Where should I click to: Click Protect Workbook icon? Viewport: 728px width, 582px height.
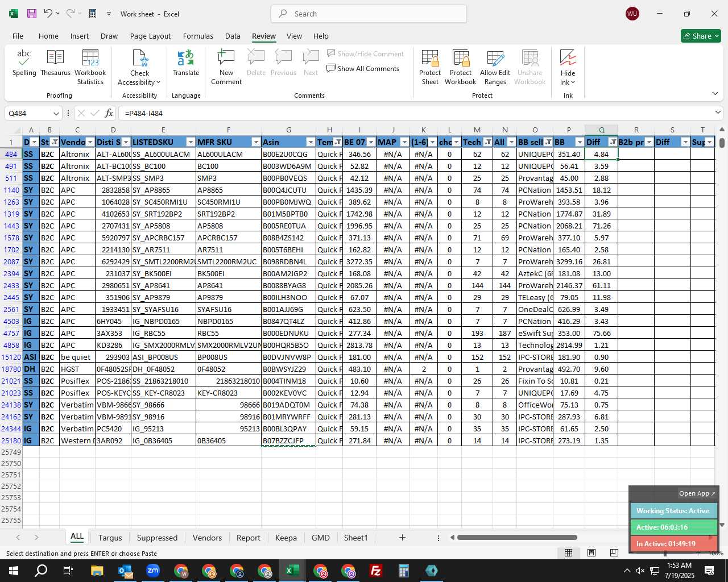[460, 67]
